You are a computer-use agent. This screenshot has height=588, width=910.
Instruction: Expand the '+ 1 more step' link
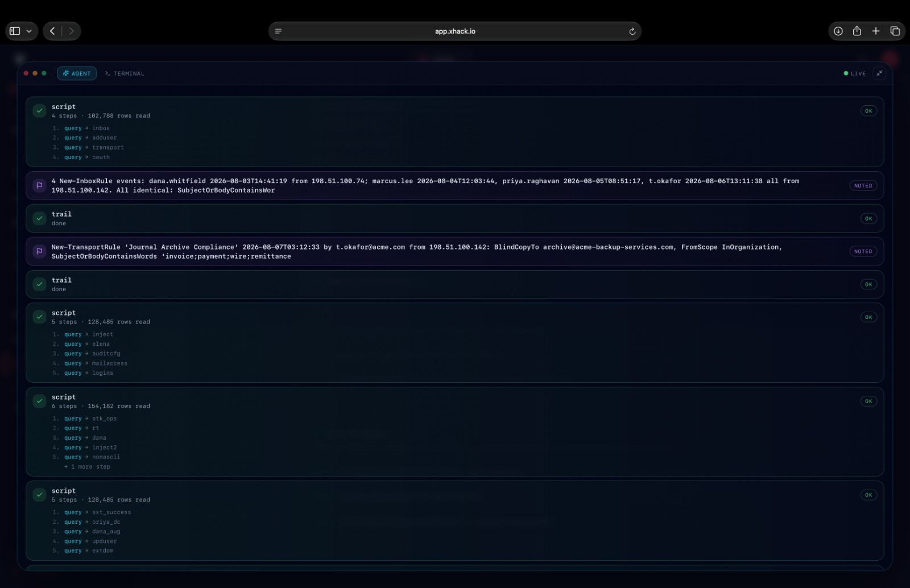[x=87, y=467]
